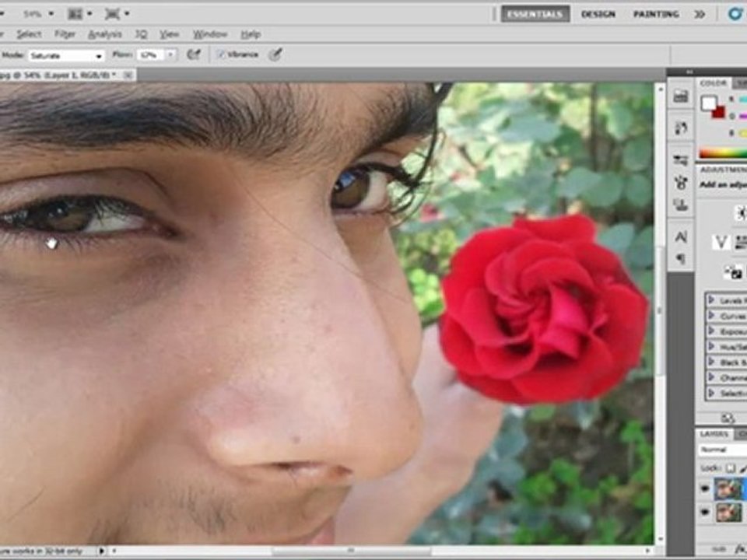747x560 pixels.
Task: Open the zoom level 54% dropdown
Action: [51, 14]
